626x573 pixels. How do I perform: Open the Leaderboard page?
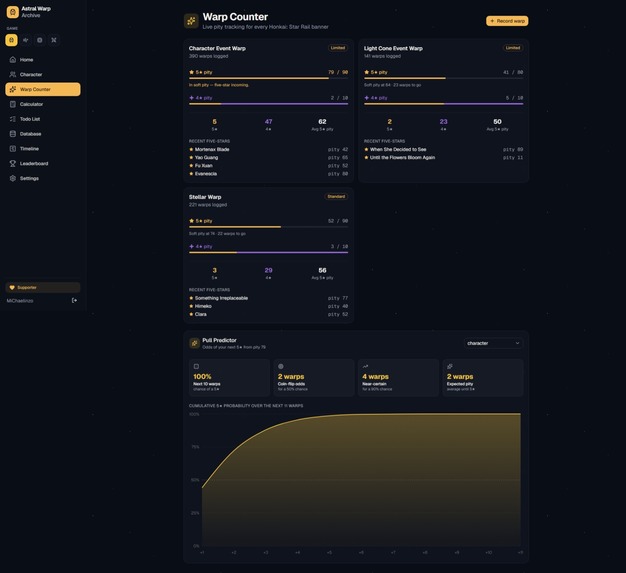pyautogui.click(x=43, y=163)
